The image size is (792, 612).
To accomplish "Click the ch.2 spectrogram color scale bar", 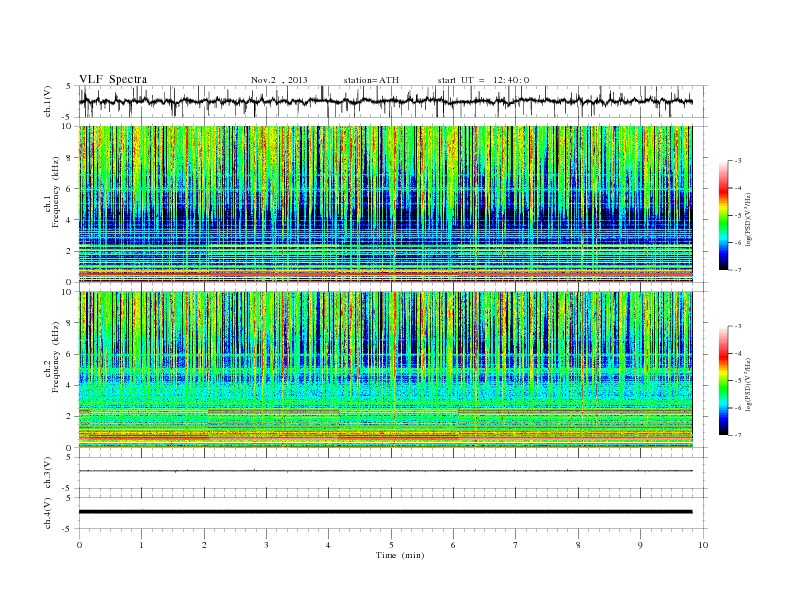I will [x=724, y=380].
